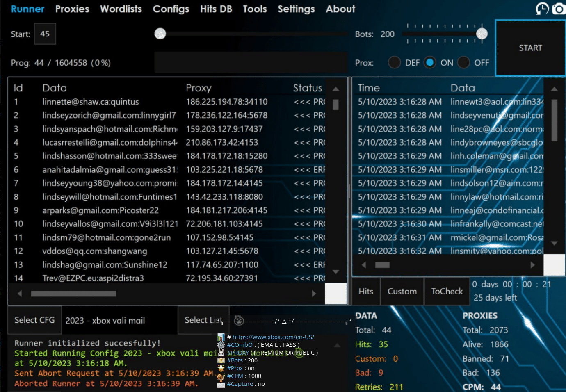Click the left arrow under the left data table
This screenshot has width=566, height=392.
pyautogui.click(x=20, y=294)
